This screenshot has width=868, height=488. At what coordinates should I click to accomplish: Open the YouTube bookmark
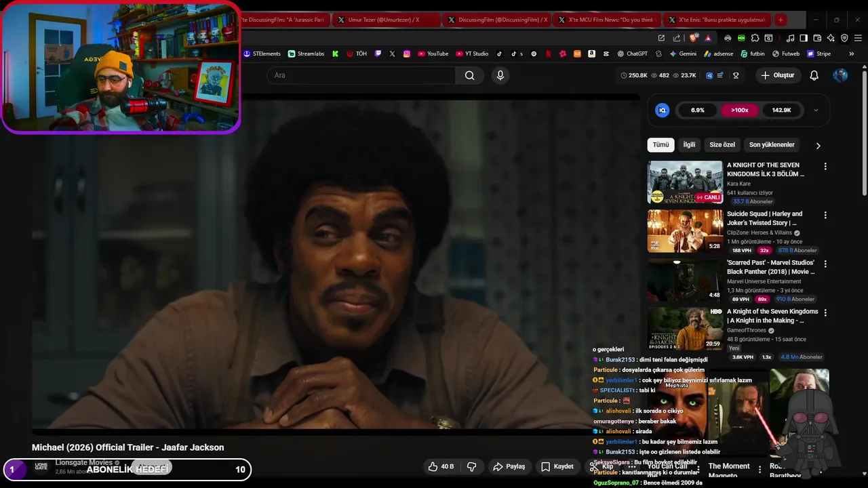[x=433, y=54]
